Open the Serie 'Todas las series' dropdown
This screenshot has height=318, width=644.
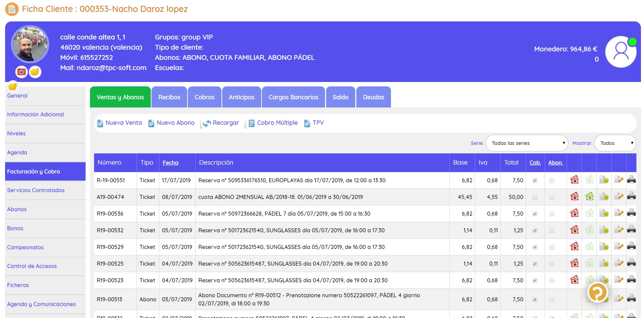click(527, 143)
